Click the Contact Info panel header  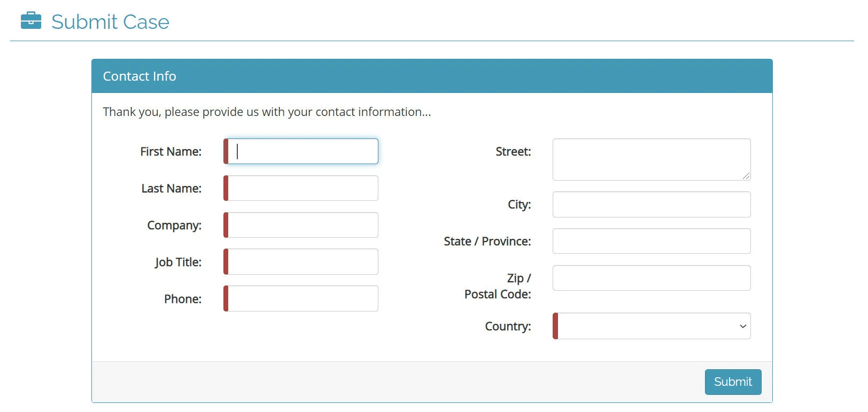pyautogui.click(x=139, y=76)
